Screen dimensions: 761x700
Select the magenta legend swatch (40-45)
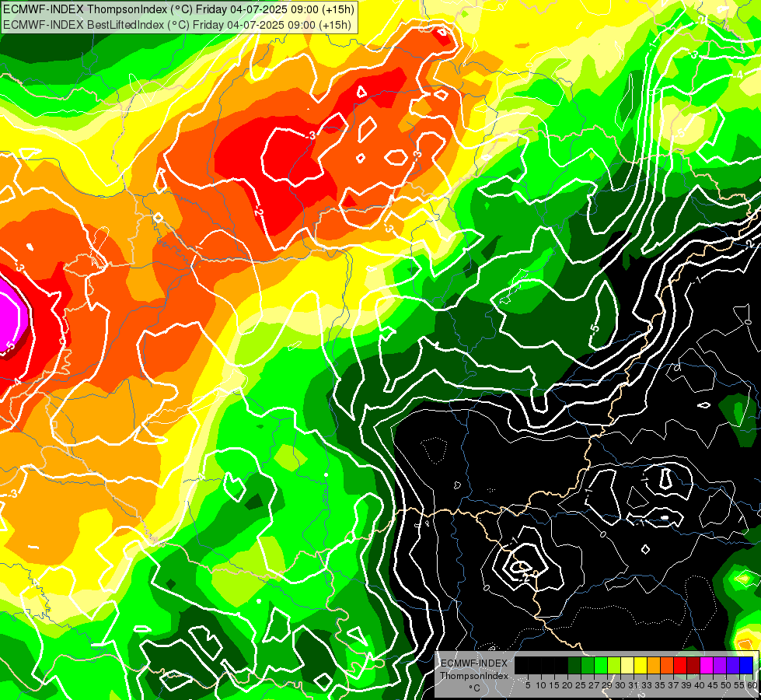[707, 666]
